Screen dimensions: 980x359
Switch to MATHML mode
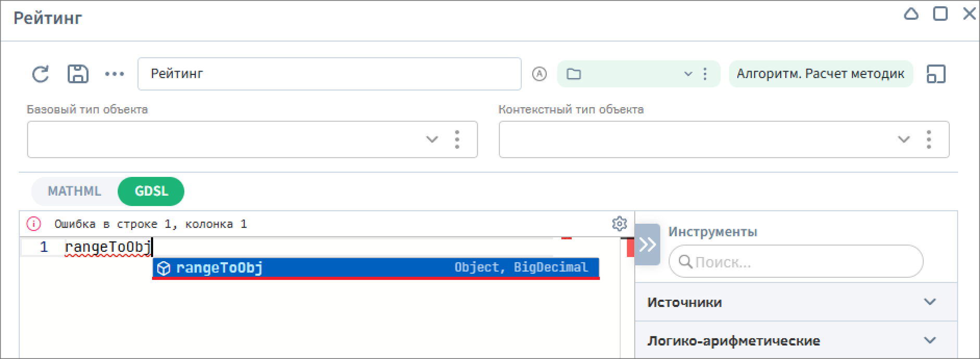pyautogui.click(x=74, y=191)
